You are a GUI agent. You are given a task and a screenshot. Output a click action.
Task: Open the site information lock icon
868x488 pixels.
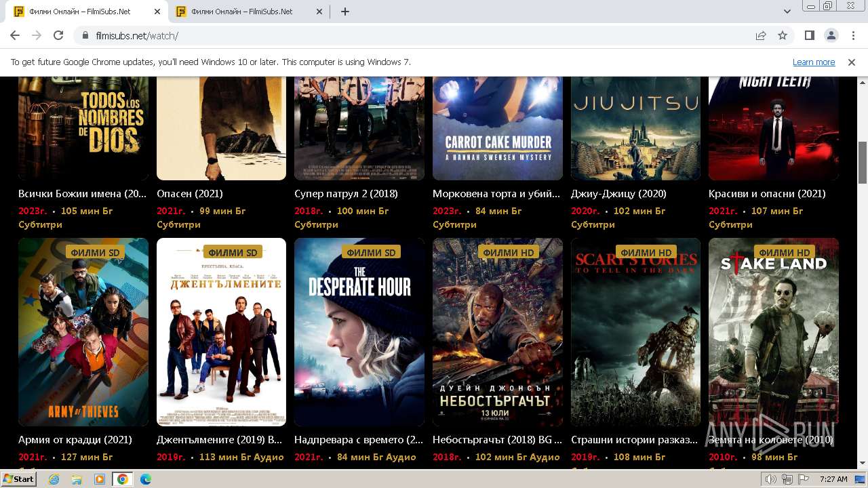(85, 35)
